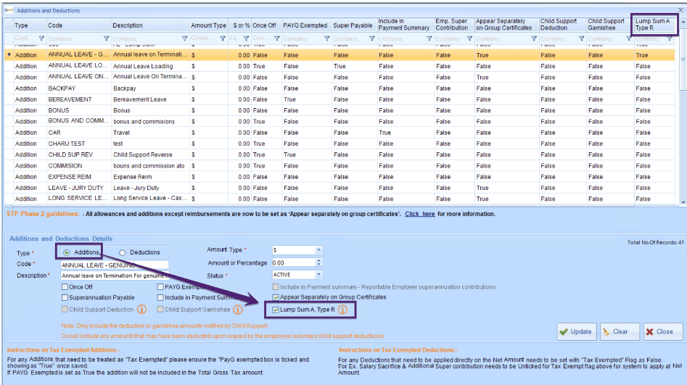The width and height of the screenshot is (687, 385).
Task: Show info icon beside Child Support Garnishee
Action: point(238,310)
